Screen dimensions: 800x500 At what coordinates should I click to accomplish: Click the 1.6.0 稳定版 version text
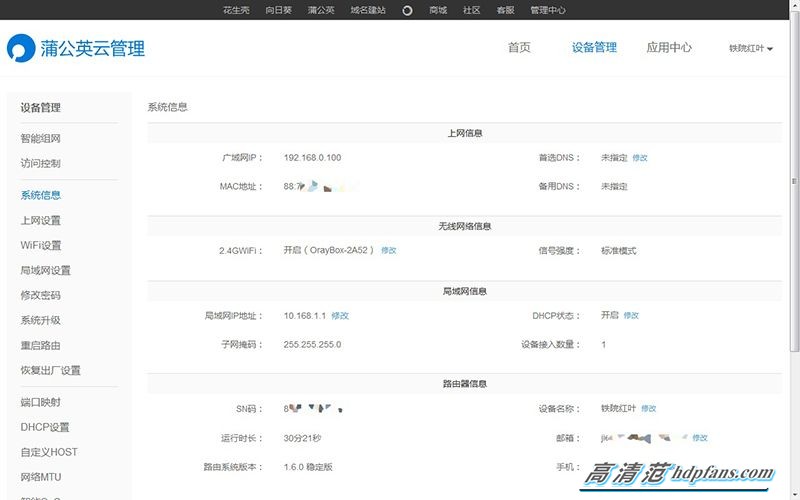tap(308, 467)
